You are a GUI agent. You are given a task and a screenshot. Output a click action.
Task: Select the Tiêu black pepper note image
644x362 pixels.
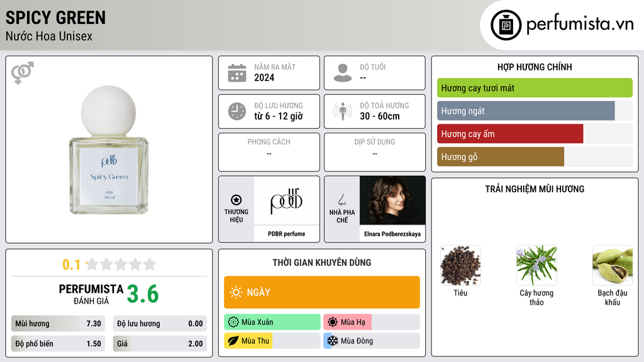click(x=460, y=266)
